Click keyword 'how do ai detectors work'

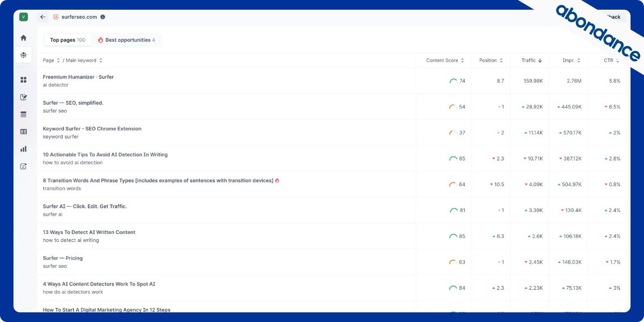tap(73, 292)
